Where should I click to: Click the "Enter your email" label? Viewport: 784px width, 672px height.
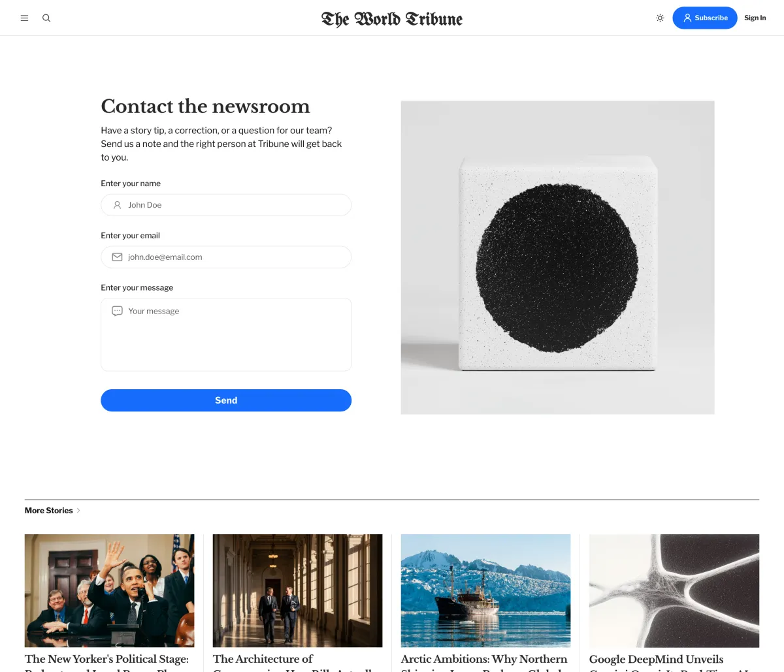130,236
